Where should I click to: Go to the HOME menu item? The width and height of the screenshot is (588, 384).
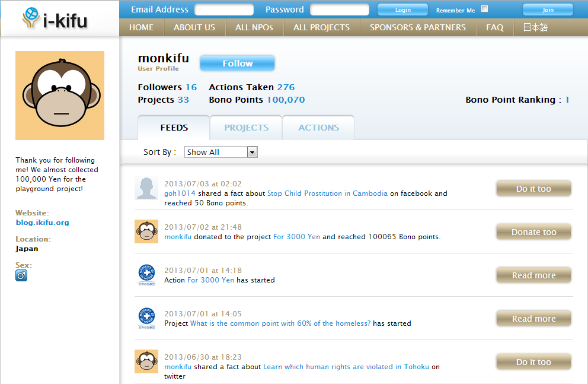pyautogui.click(x=142, y=27)
